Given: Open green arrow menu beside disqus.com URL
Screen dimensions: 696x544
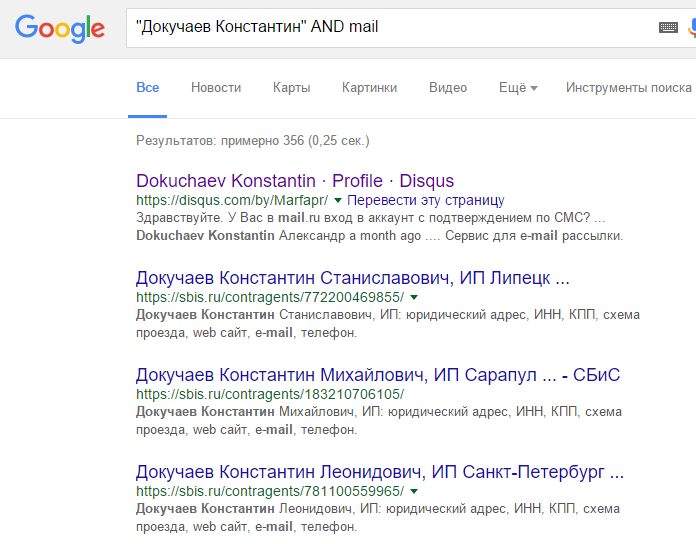Looking at the screenshot, I should 338,200.
